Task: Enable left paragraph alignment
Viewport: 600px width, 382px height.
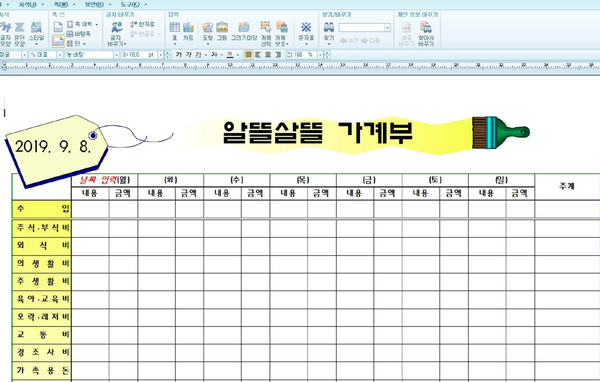Action: tap(258, 55)
